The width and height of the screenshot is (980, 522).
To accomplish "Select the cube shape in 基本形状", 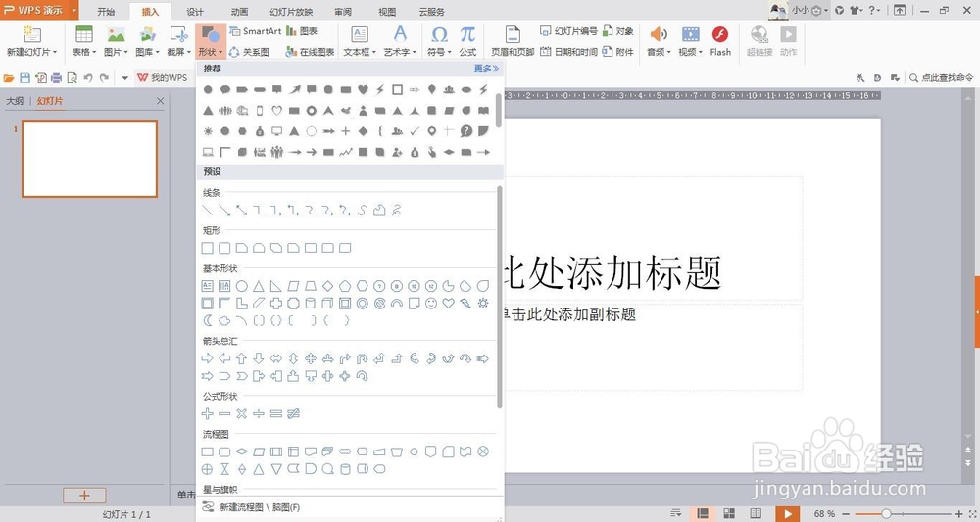I will pos(327,304).
